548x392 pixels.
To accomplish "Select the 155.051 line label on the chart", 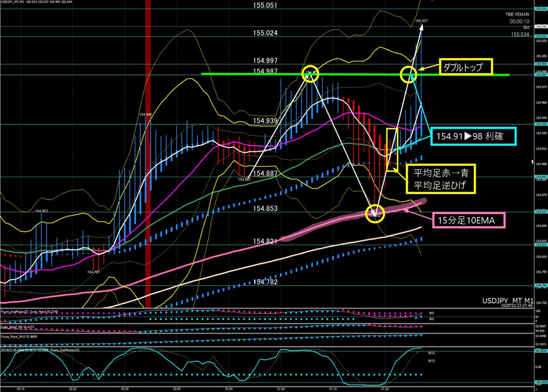I will (266, 5).
